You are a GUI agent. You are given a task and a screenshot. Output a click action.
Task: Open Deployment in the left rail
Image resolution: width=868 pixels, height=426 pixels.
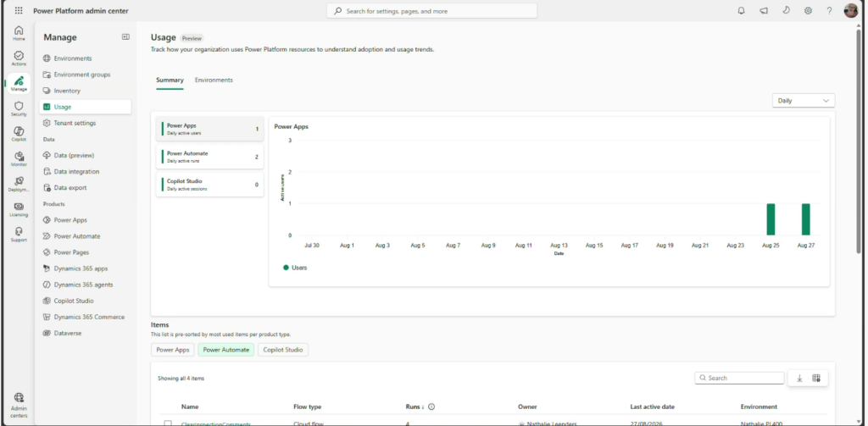[x=19, y=185]
